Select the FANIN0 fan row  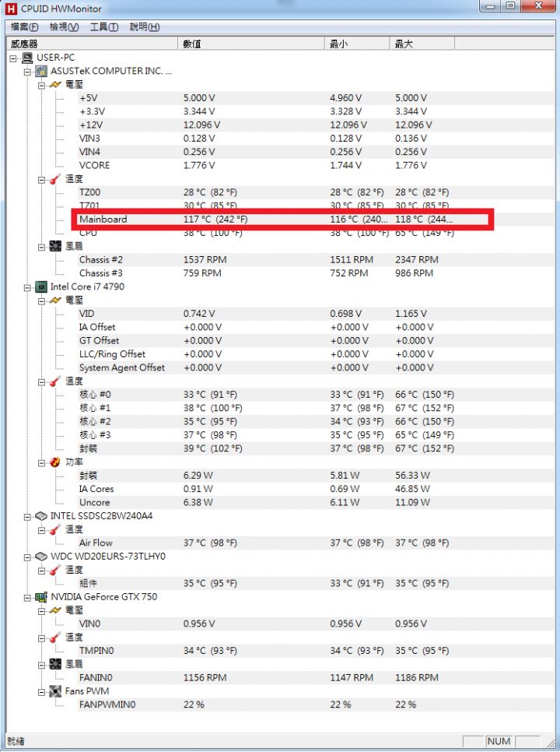click(x=316, y=678)
